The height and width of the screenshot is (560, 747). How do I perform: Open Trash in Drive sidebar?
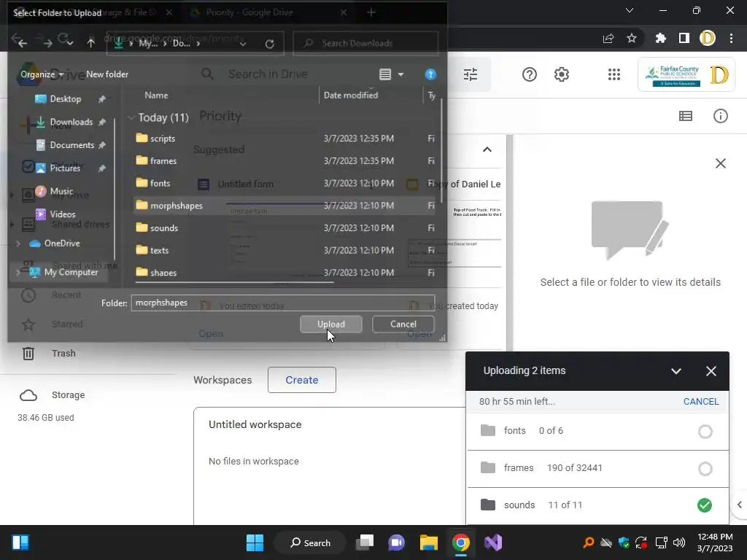63,354
